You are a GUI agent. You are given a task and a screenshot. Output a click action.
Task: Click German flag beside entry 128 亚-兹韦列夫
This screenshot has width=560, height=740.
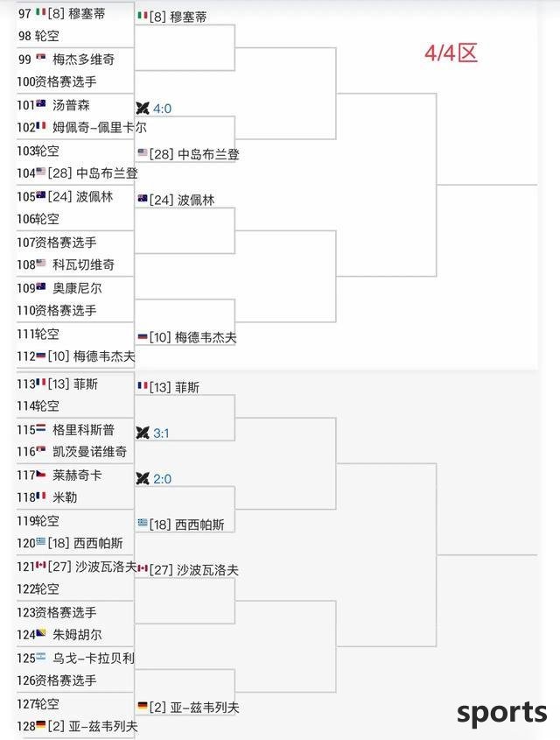click(40, 724)
